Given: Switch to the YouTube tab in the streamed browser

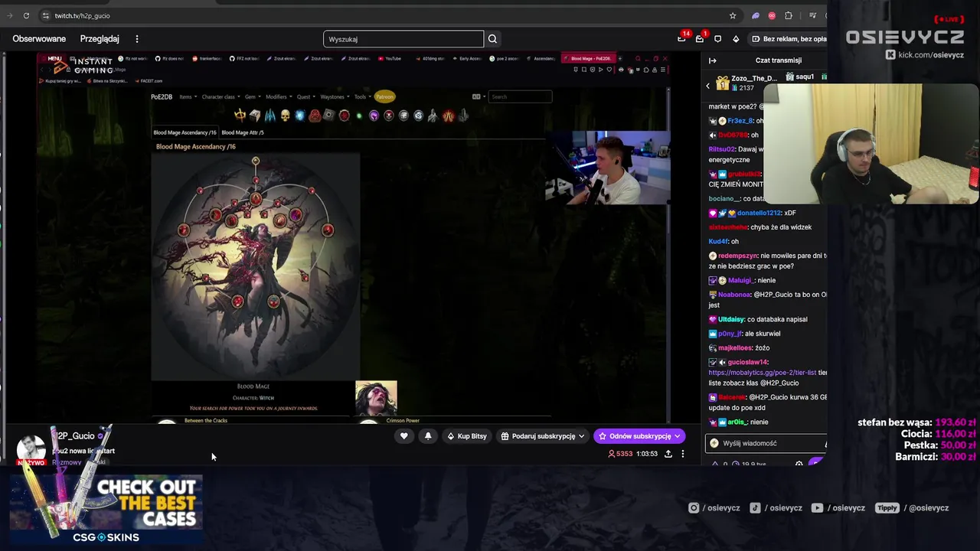Looking at the screenshot, I should [390, 59].
